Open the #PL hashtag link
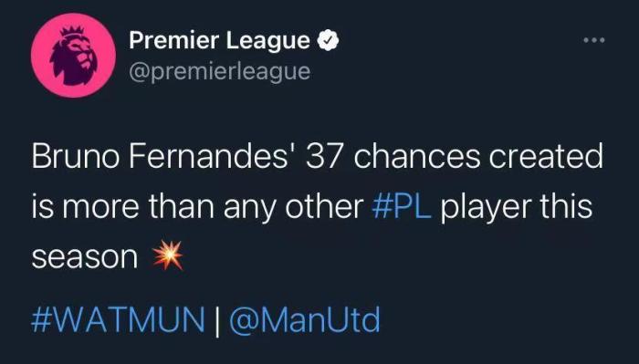The height and width of the screenshot is (364, 639). pos(402,207)
